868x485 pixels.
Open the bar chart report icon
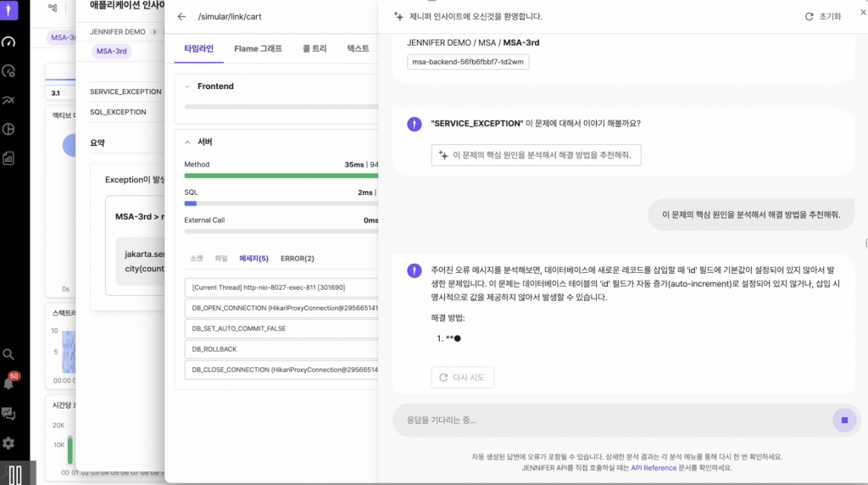pyautogui.click(x=8, y=158)
